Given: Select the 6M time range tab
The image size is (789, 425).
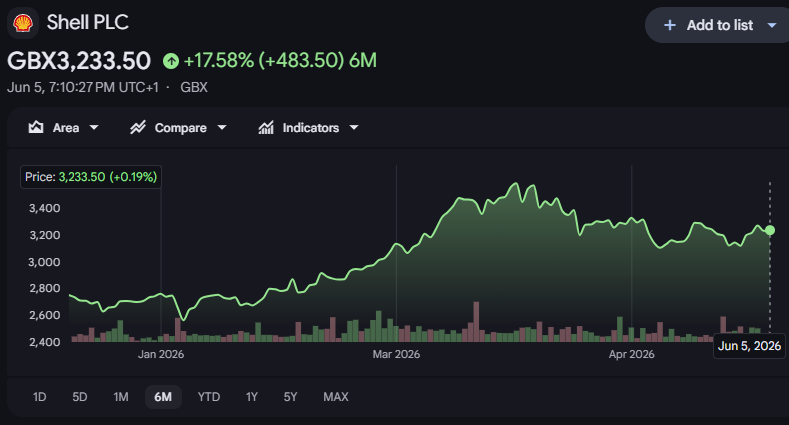Looking at the screenshot, I should pyautogui.click(x=163, y=397).
